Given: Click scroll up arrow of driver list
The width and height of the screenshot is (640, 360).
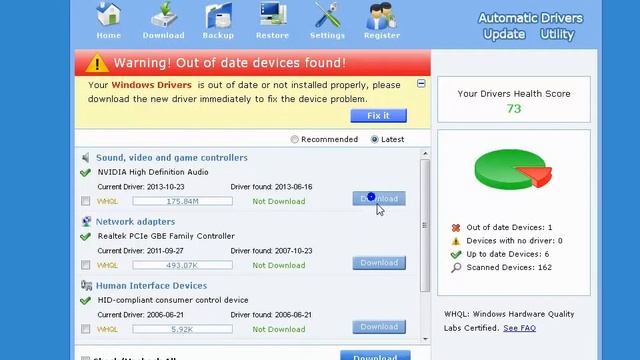Looking at the screenshot, I should pyautogui.click(x=425, y=154).
